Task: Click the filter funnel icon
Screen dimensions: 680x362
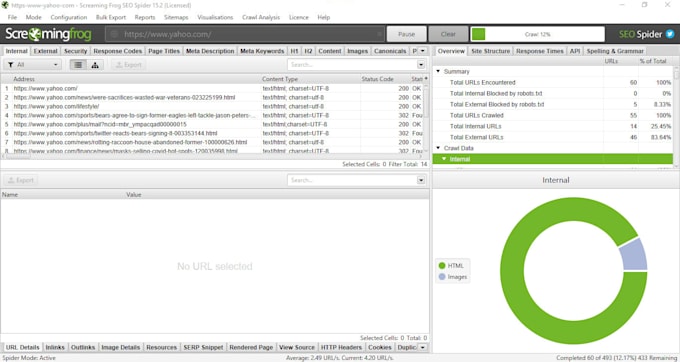Action: point(10,65)
